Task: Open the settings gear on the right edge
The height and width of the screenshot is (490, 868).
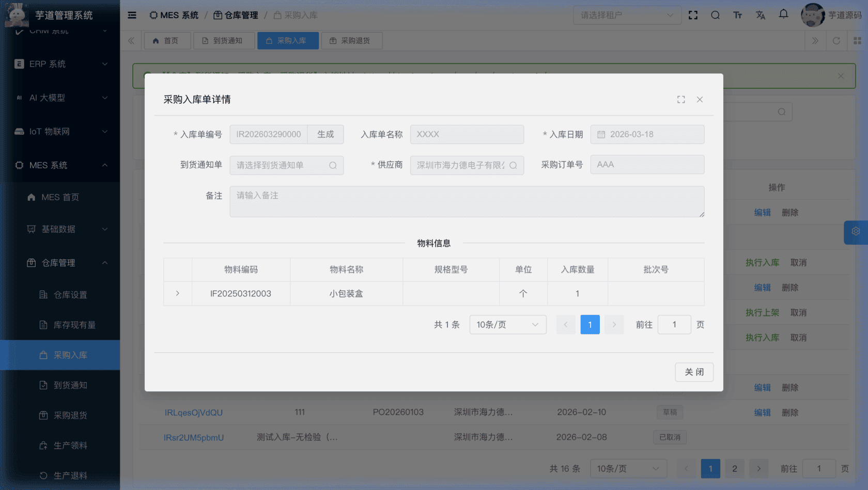Action: 856,232
